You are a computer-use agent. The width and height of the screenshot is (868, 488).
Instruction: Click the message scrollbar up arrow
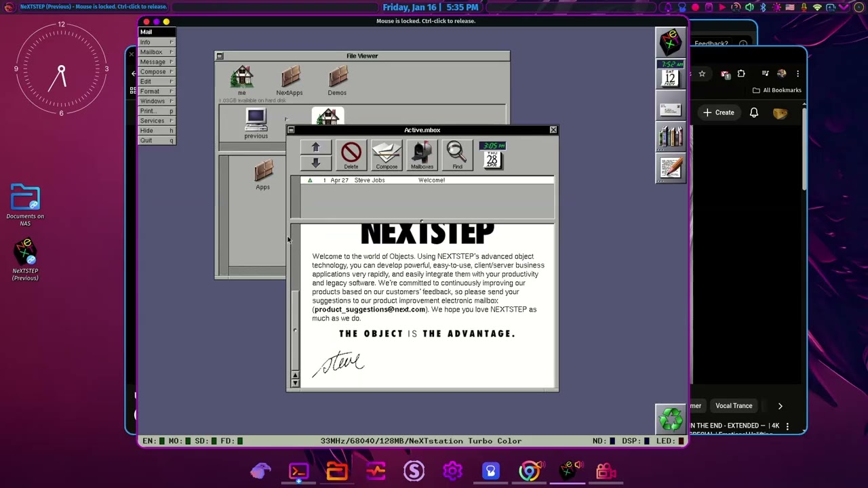[x=295, y=375]
